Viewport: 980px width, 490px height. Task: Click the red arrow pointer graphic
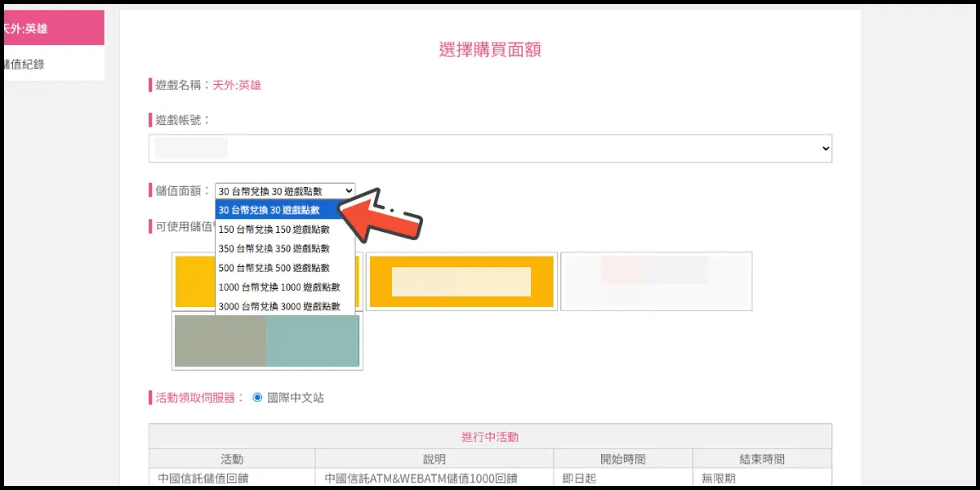tap(388, 214)
